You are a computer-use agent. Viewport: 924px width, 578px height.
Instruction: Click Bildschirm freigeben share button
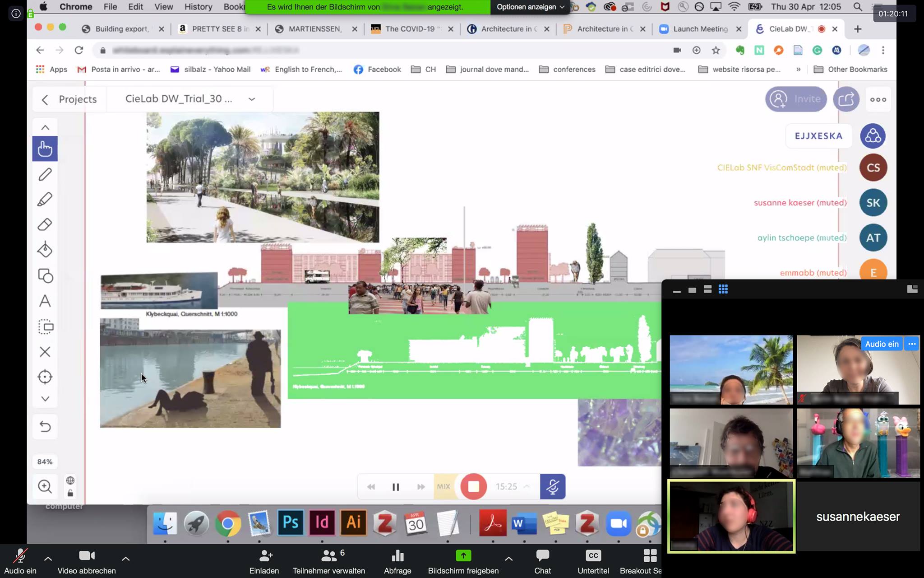[x=463, y=561]
